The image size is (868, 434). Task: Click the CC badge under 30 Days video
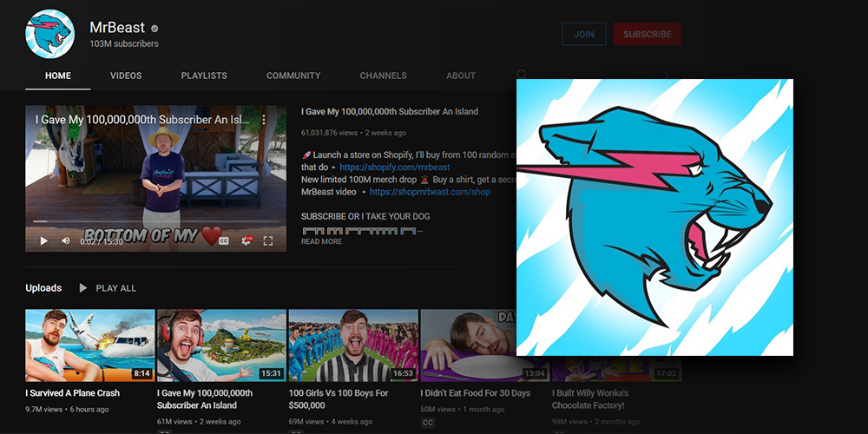(428, 423)
